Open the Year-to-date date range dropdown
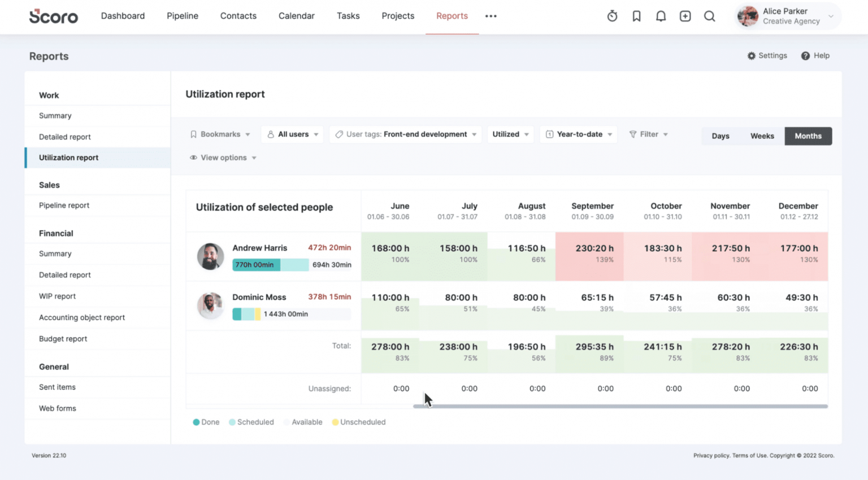Screen dimensions: 868x480 pos(578,134)
